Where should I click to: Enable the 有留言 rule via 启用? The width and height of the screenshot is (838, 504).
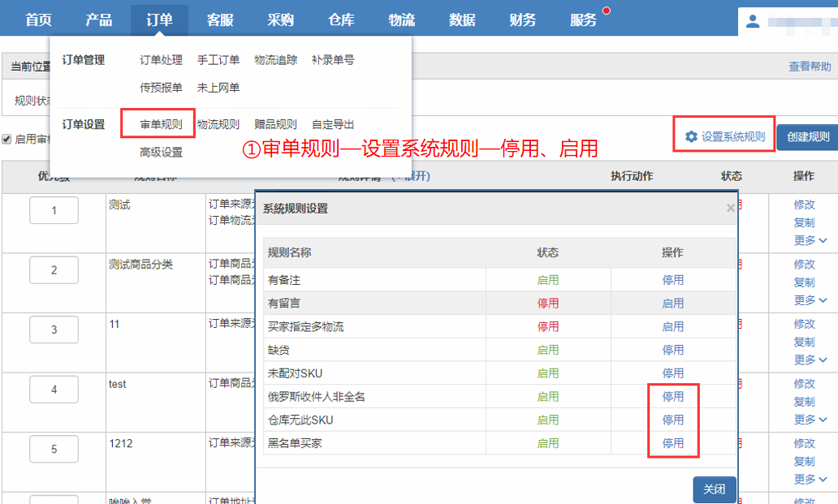(x=672, y=304)
